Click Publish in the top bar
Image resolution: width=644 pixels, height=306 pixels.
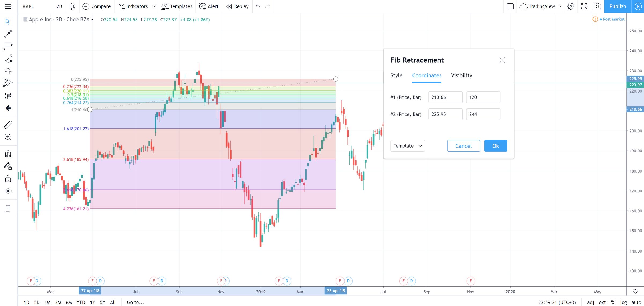tap(618, 6)
